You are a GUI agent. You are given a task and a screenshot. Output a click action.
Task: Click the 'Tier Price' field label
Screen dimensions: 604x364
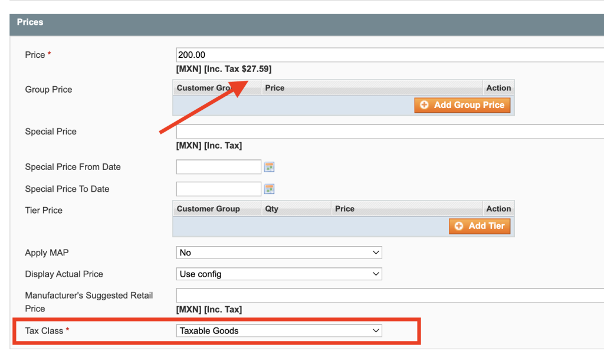[x=44, y=210]
